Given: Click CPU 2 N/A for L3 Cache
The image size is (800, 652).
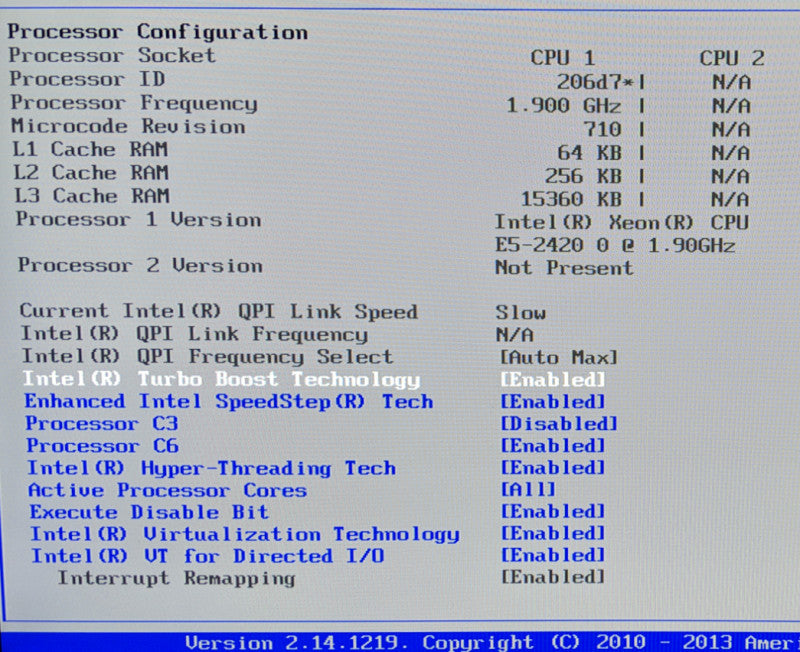Looking at the screenshot, I should coord(731,199).
